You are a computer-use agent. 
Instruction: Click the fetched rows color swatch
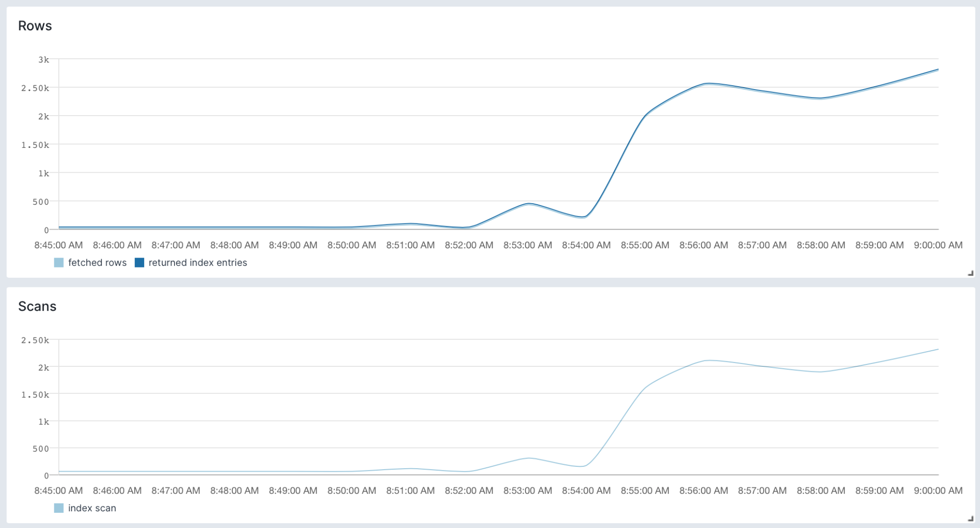click(59, 263)
